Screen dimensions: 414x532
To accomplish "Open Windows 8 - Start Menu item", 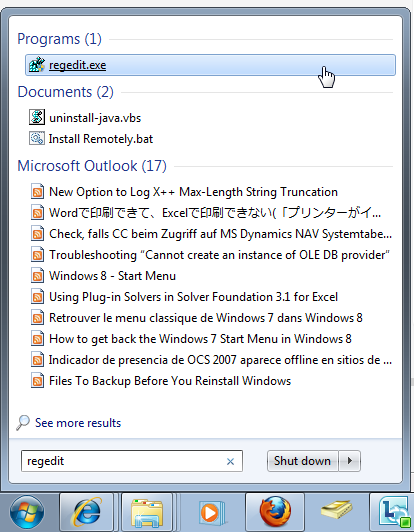I will [112, 276].
